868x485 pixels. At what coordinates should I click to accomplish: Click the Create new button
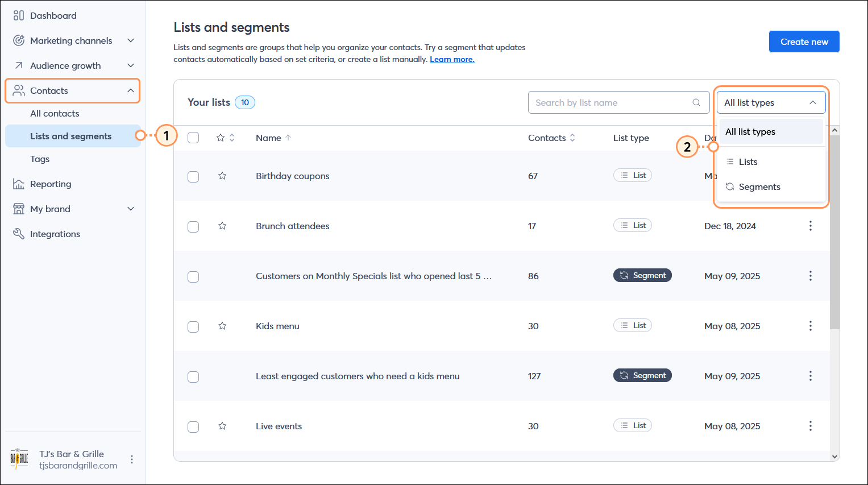pyautogui.click(x=804, y=42)
